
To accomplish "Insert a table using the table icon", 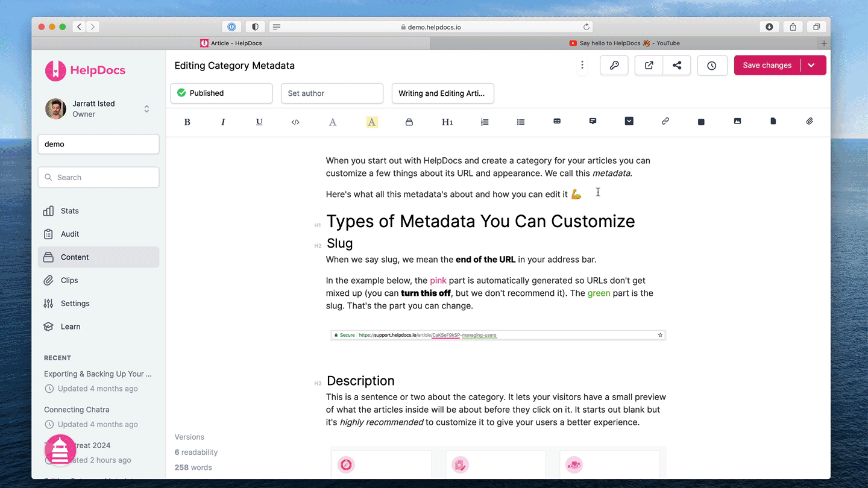I will pyautogui.click(x=557, y=121).
